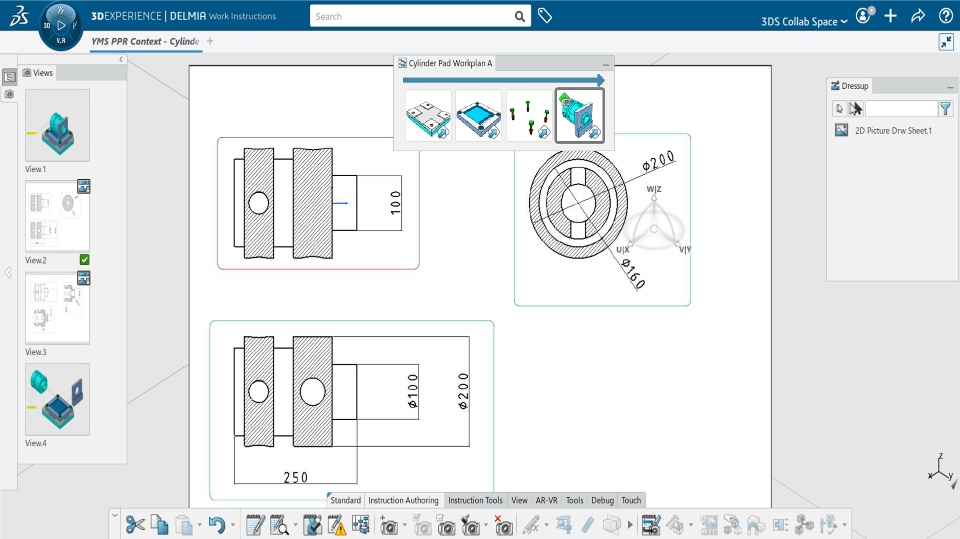
Task: Click the notepad with magnifier icon
Action: pyautogui.click(x=279, y=525)
